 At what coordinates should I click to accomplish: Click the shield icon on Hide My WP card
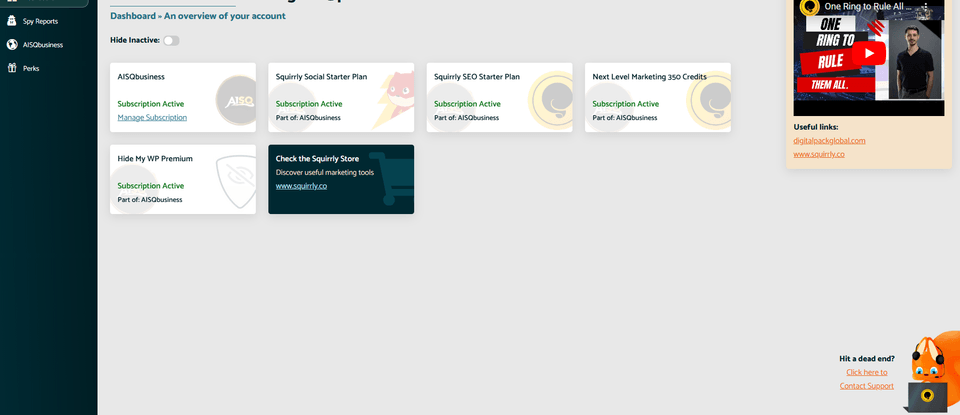(236, 181)
